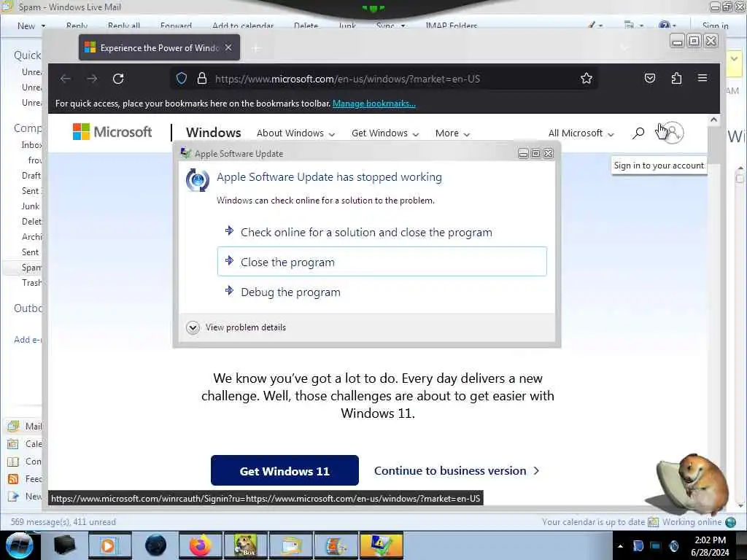This screenshot has width=747, height=560.
Task: Show hidden system tray icons
Action: click(x=620, y=546)
